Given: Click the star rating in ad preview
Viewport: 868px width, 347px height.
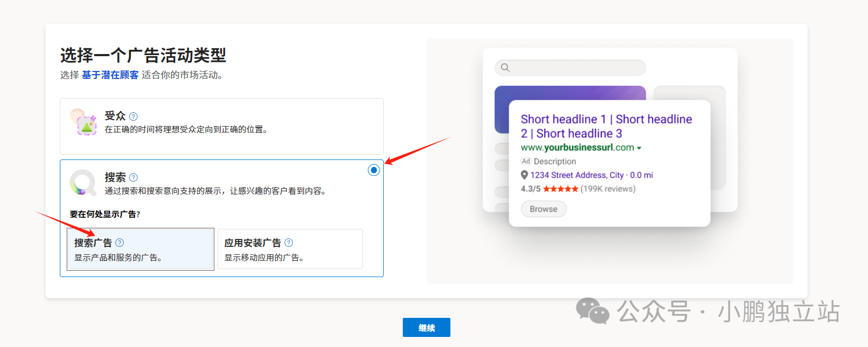Looking at the screenshot, I should tap(560, 189).
